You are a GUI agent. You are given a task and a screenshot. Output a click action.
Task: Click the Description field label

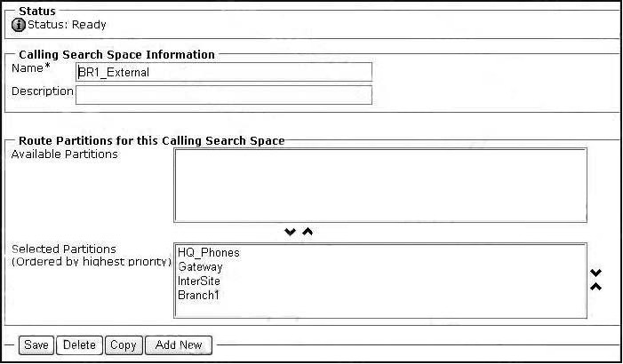pos(42,91)
